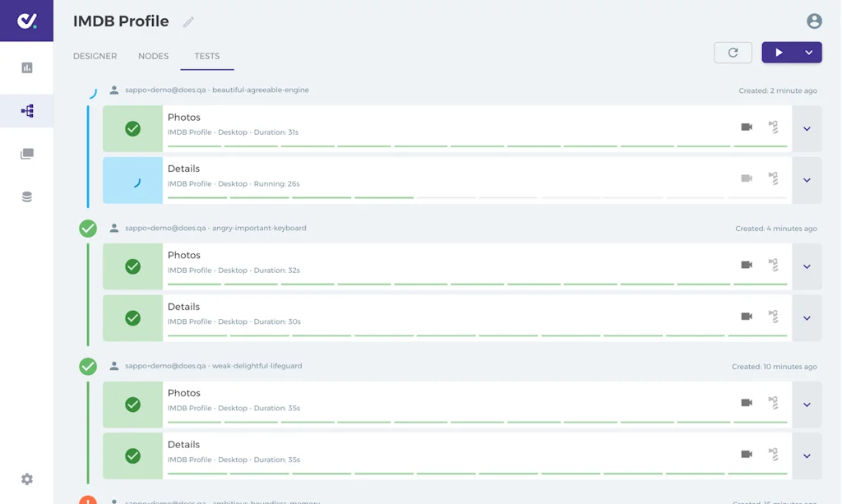
Task: Click the success checkmark on angry-important-keyboard run
Action: [x=88, y=229]
